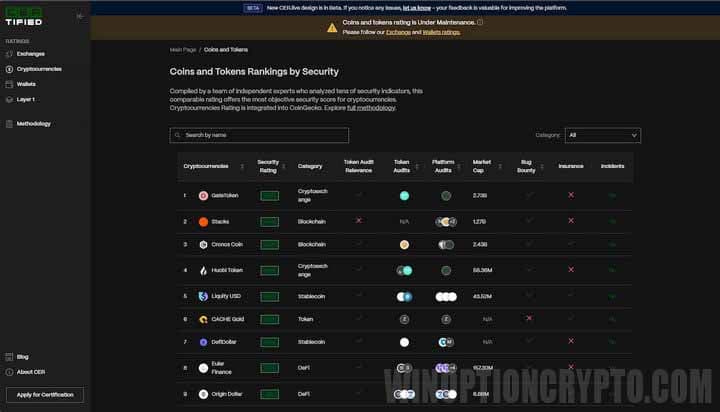Click Main Page in the breadcrumb

(183, 49)
